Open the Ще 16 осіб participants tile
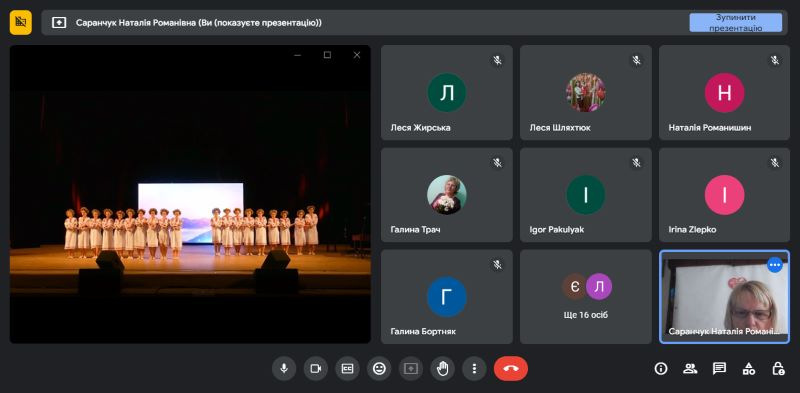The image size is (800, 393). (x=586, y=297)
